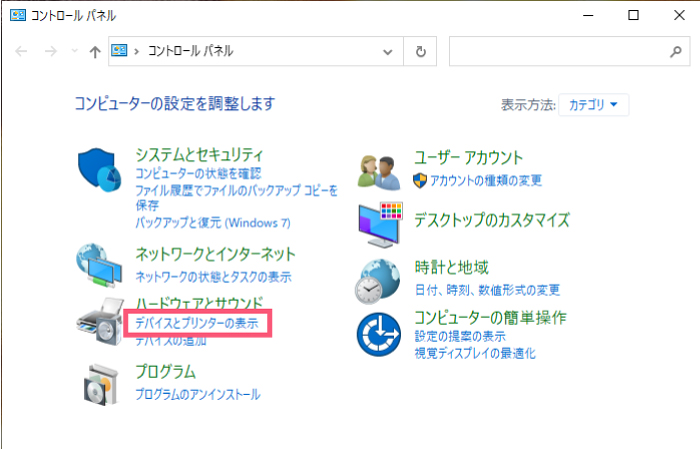Click the Control Panel icon in address bar
Screen dimensions: 700x449
pyautogui.click(x=119, y=50)
